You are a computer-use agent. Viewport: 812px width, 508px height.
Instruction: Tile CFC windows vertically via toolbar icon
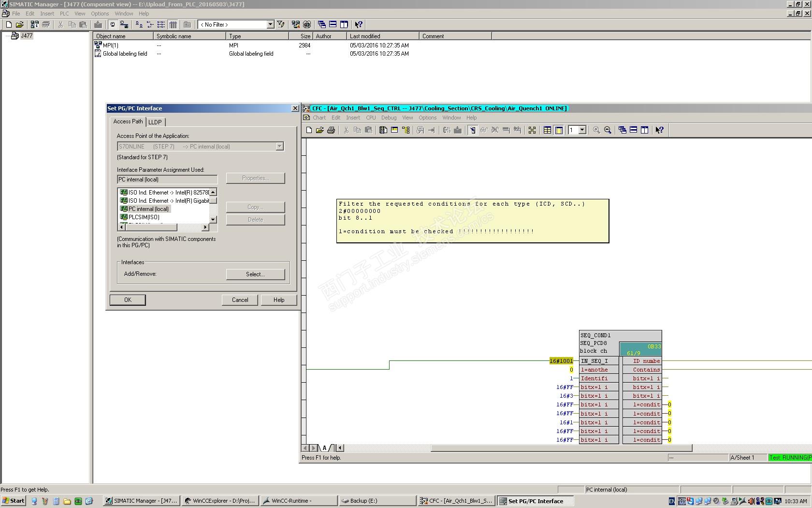coord(645,130)
